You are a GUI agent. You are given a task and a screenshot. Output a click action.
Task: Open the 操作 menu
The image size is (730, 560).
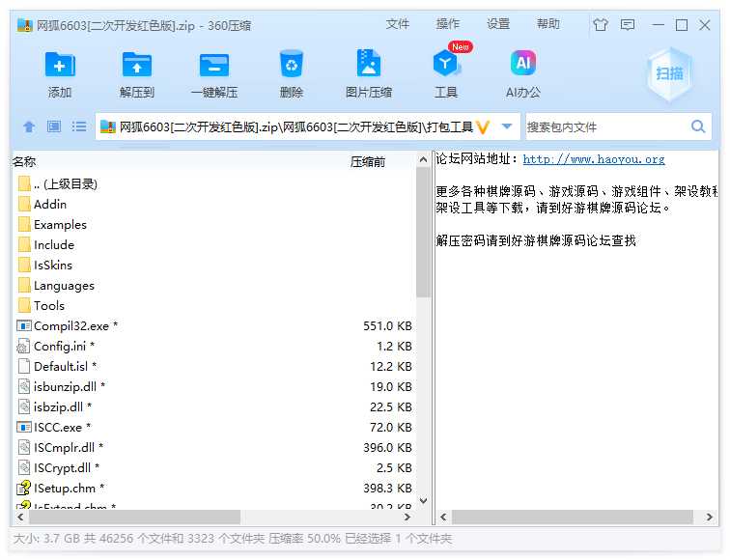(x=447, y=24)
